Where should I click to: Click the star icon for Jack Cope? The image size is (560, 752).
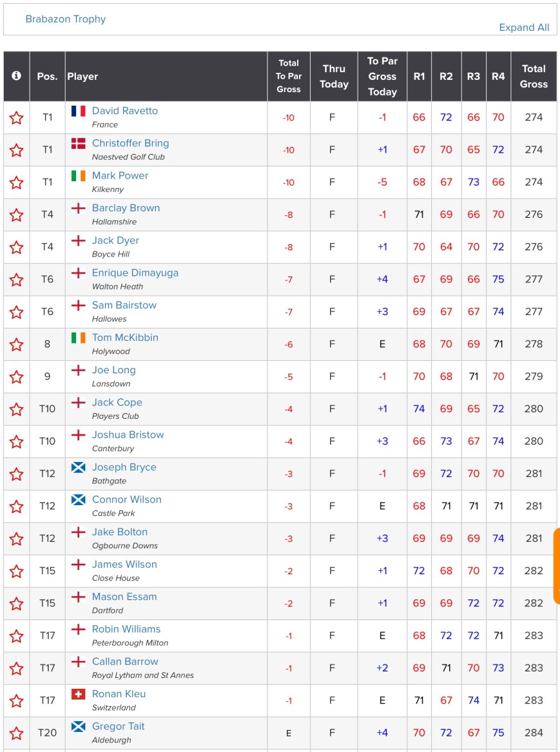click(x=17, y=409)
